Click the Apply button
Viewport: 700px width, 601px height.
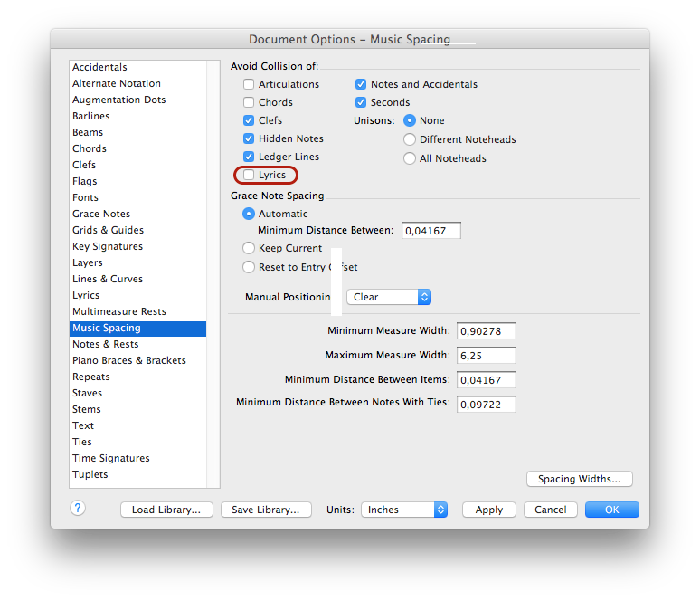click(x=488, y=510)
